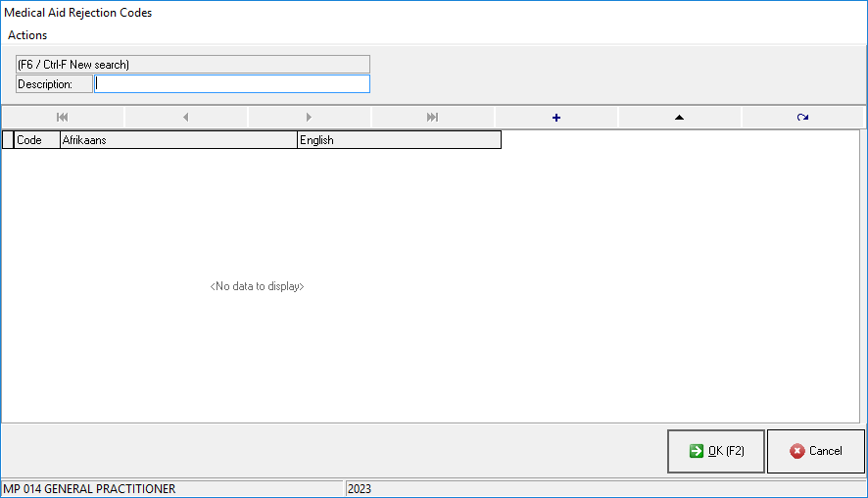This screenshot has height=498, width=868.
Task: Confirm with the OK (F2) button
Action: click(x=716, y=451)
